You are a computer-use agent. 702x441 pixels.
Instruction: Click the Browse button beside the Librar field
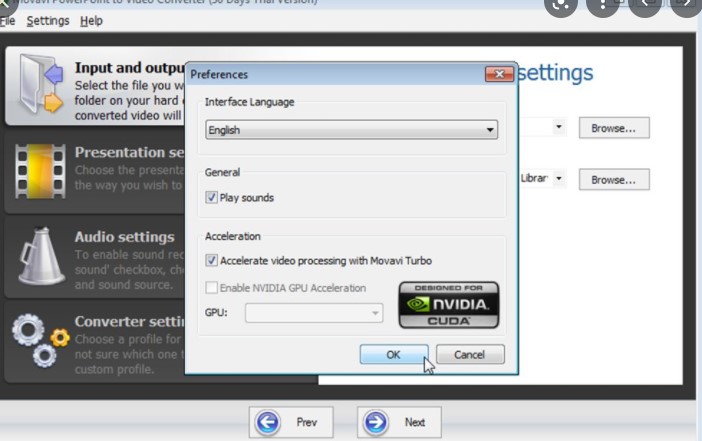(614, 180)
